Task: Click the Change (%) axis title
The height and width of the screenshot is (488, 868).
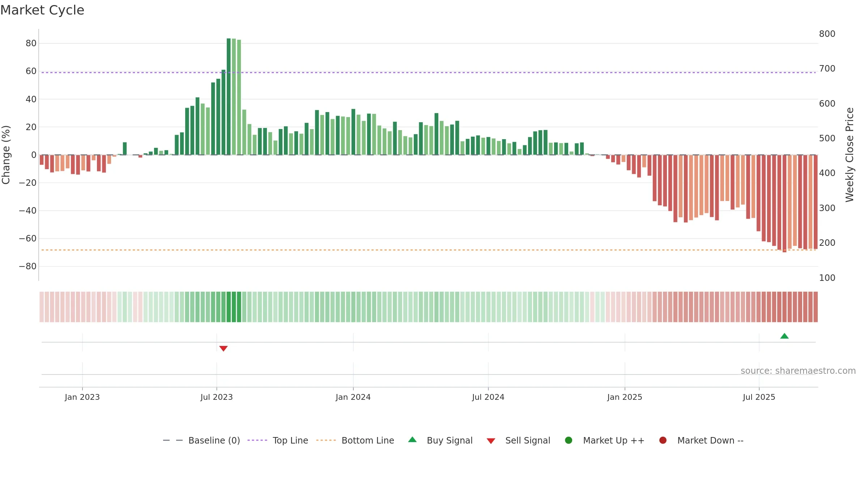Action: pyautogui.click(x=6, y=155)
